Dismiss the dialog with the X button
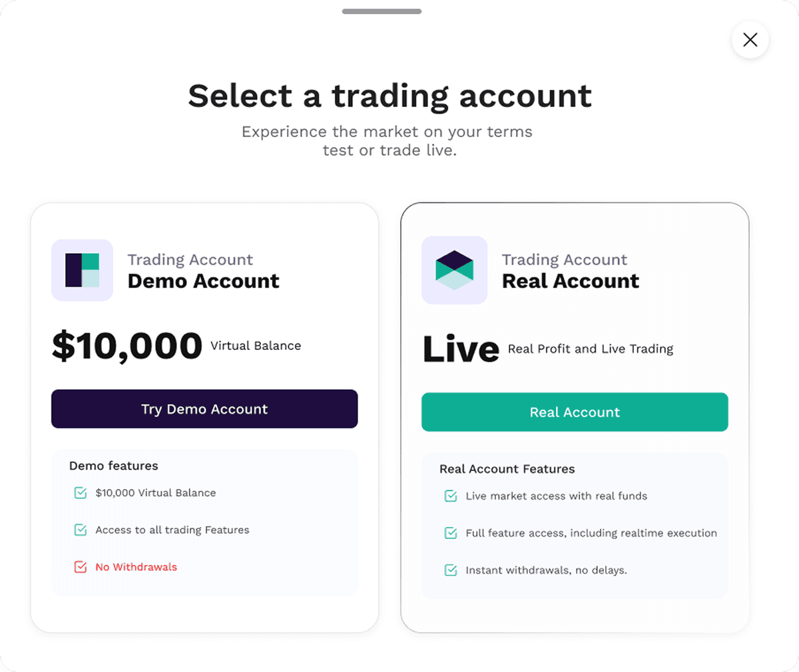This screenshot has width=799, height=672. pyautogui.click(x=750, y=40)
